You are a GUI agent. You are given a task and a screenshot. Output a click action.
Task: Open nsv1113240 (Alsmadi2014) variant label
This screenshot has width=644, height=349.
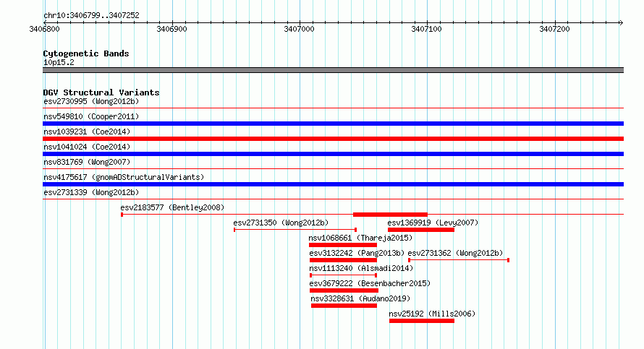click(x=361, y=268)
